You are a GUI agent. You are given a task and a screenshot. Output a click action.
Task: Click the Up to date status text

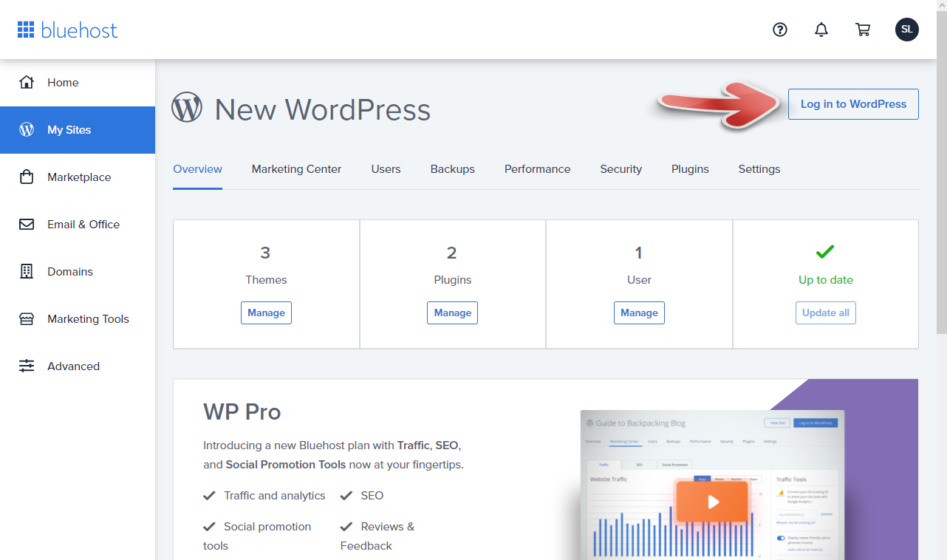click(x=826, y=280)
